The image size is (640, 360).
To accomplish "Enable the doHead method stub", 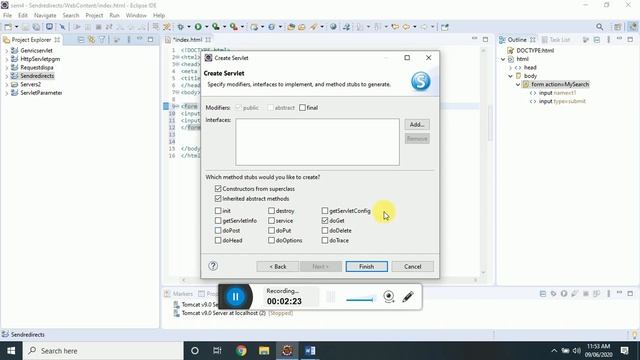I will click(x=218, y=240).
